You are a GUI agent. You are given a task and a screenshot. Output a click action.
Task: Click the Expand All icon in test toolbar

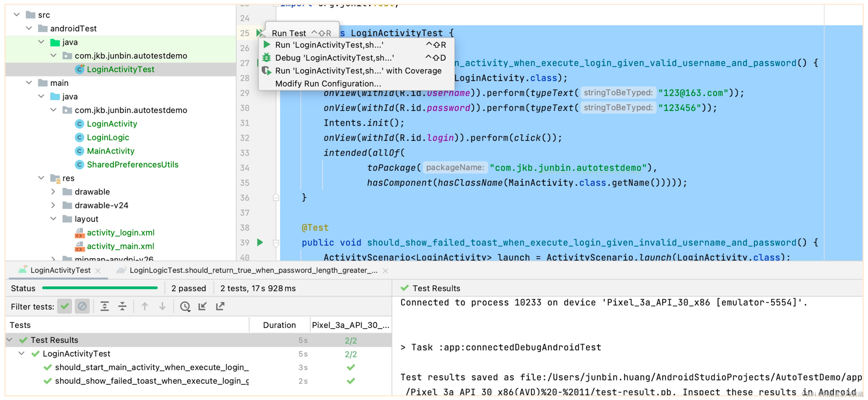click(x=105, y=307)
